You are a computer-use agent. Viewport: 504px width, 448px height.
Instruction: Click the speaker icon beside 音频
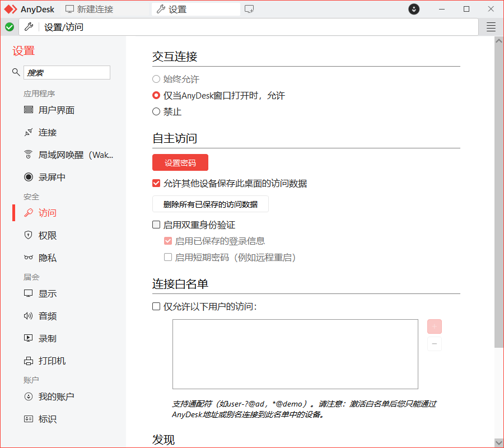point(29,316)
